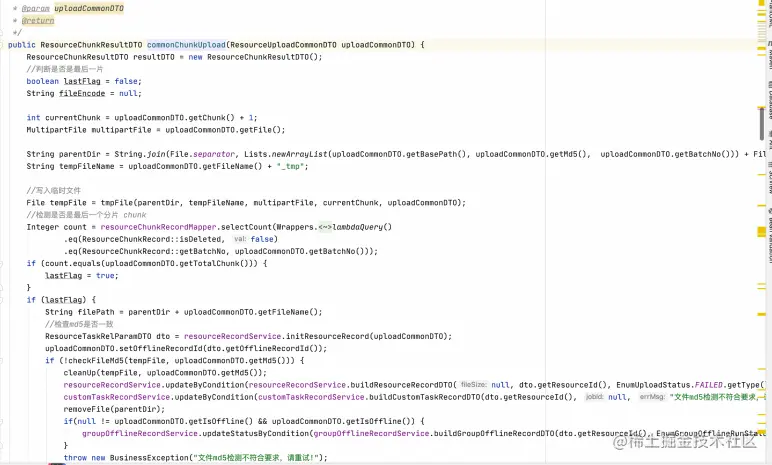Click ResourceChunkRecord::getBatchNo reference
This screenshot has height=465, width=772.
tap(154, 252)
